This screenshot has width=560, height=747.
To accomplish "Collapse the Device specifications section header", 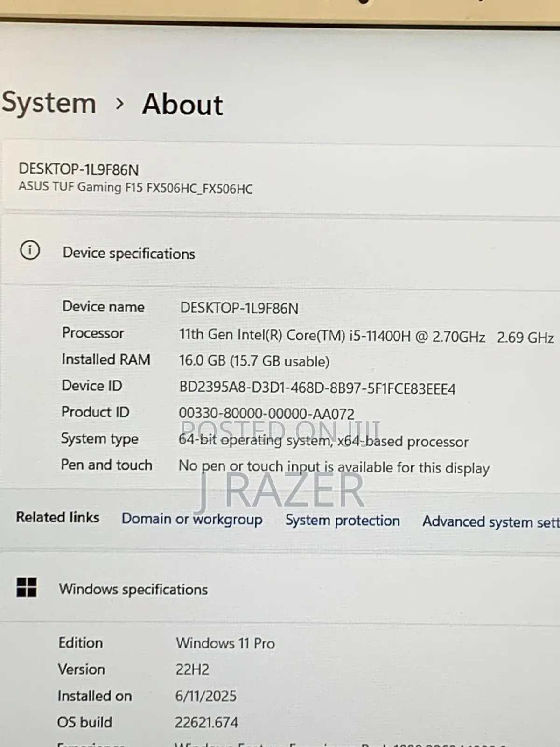I will [x=280, y=252].
